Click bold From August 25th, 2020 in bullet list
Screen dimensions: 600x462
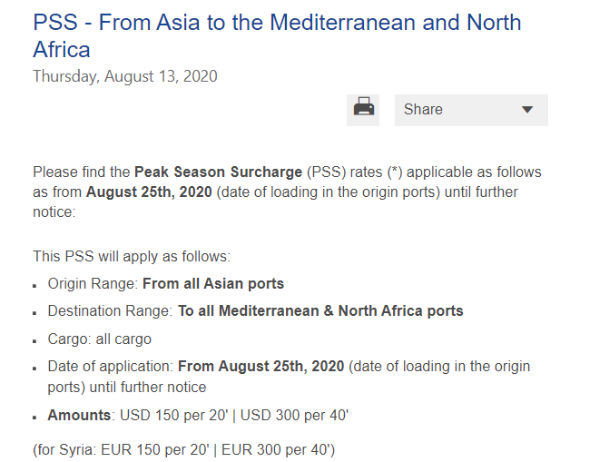(x=261, y=366)
